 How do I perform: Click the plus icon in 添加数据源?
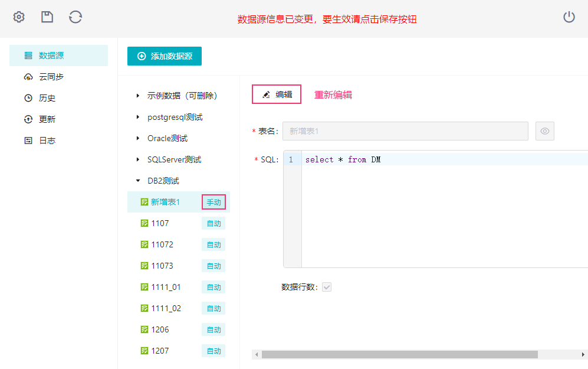142,56
